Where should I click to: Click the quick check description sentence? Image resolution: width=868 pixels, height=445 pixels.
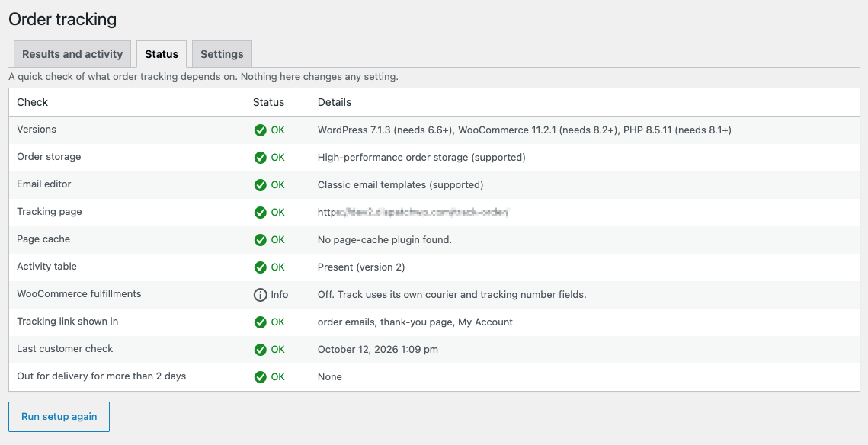203,77
